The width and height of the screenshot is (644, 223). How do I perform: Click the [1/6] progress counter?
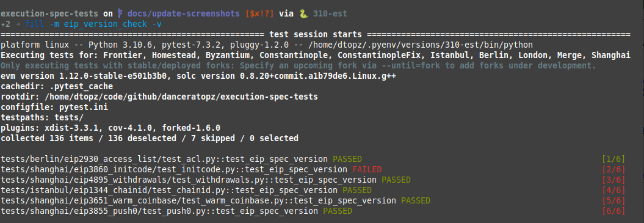tap(613, 159)
